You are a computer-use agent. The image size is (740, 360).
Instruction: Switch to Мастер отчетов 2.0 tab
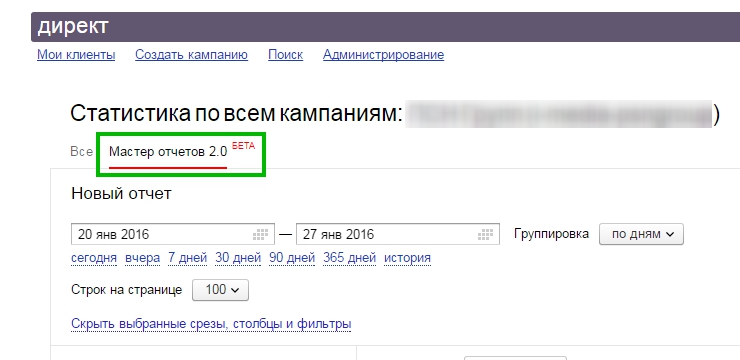(168, 152)
